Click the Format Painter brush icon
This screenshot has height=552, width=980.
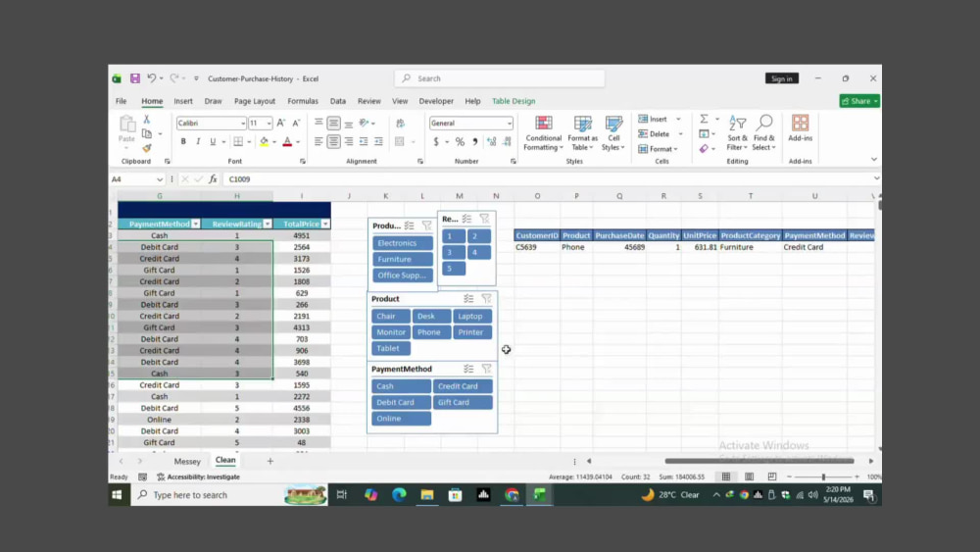click(x=146, y=148)
